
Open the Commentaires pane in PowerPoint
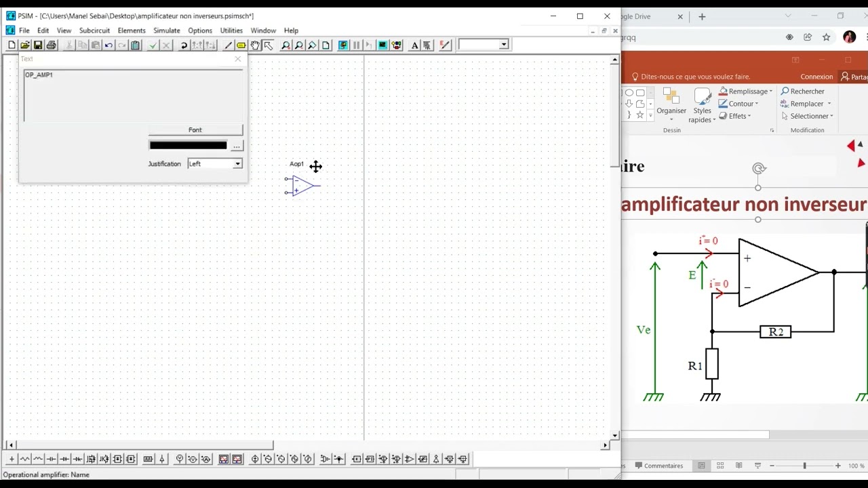658,466
